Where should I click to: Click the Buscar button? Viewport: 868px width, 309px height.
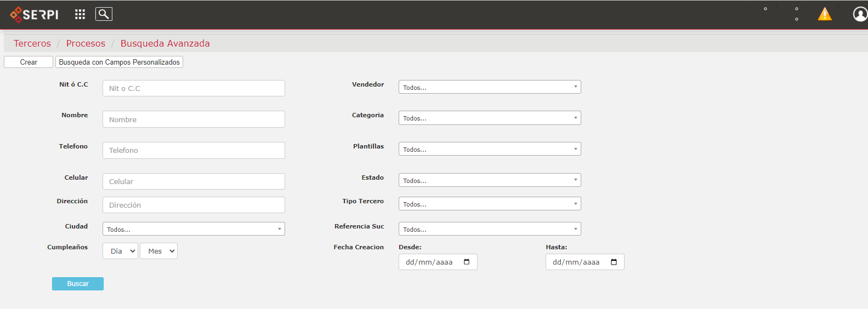point(78,284)
